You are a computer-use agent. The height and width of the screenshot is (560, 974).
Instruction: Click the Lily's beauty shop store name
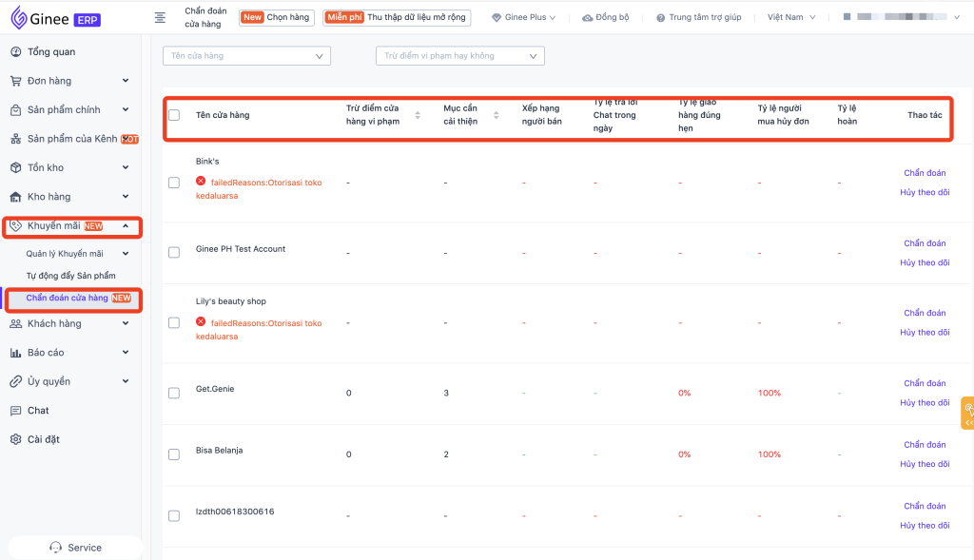(x=231, y=301)
